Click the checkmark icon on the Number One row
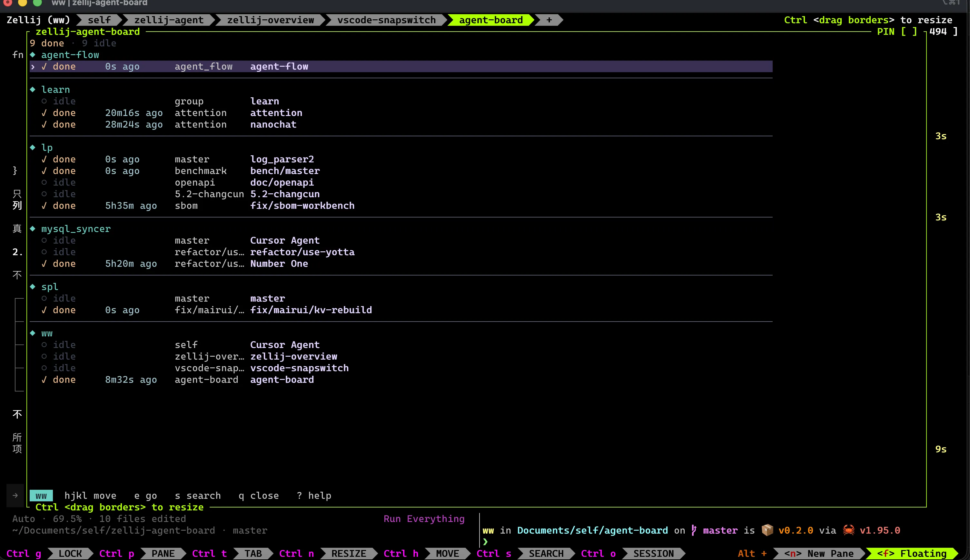The image size is (970, 560). pos(44,264)
